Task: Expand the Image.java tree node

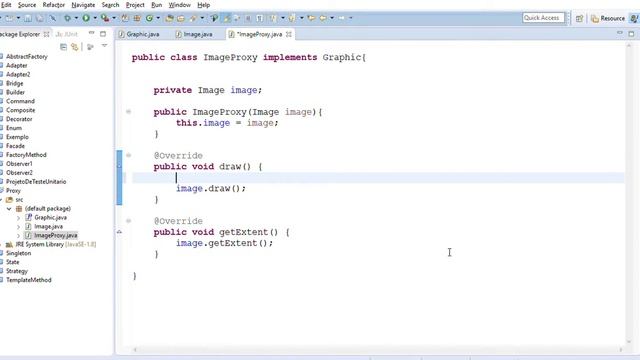Action: 18,227
